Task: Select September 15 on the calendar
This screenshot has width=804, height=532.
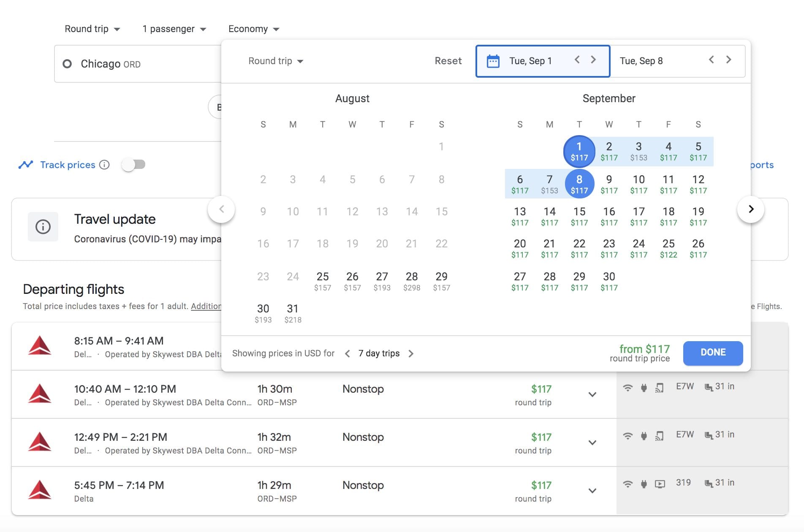Action: (579, 216)
